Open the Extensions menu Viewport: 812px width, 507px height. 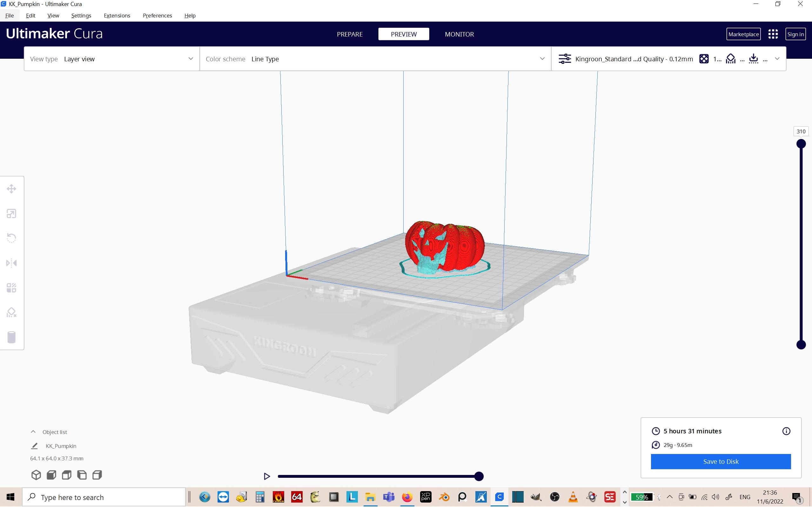click(x=117, y=16)
